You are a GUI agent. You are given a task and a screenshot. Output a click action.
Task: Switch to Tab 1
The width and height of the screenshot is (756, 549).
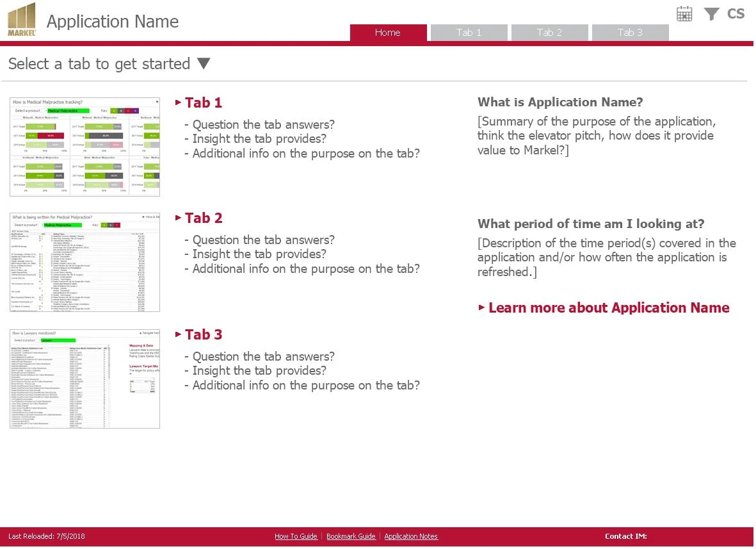[x=469, y=32]
